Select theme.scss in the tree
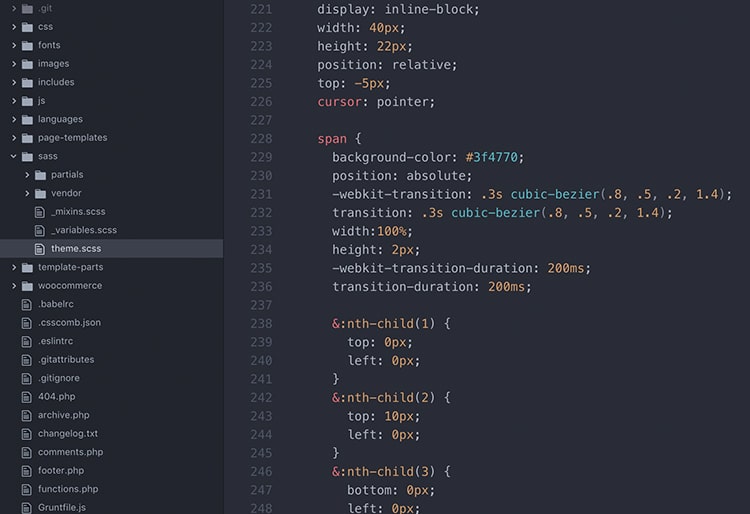Image resolution: width=750 pixels, height=514 pixels. 76,249
